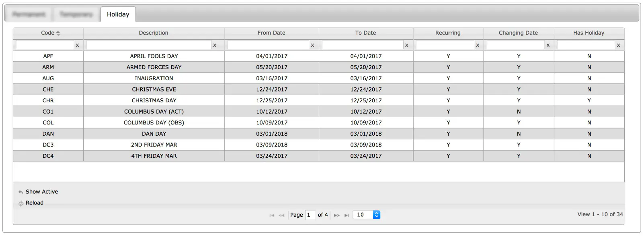
Task: Go to previous page of the grid
Action: (281, 215)
